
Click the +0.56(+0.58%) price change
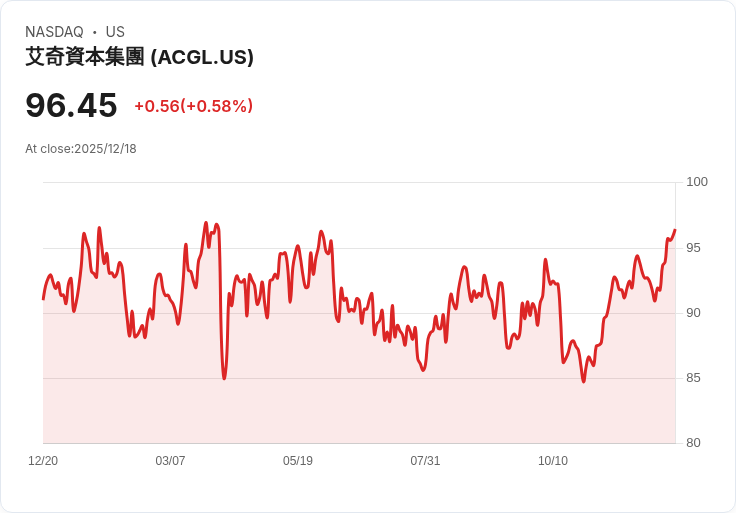pyautogui.click(x=193, y=106)
